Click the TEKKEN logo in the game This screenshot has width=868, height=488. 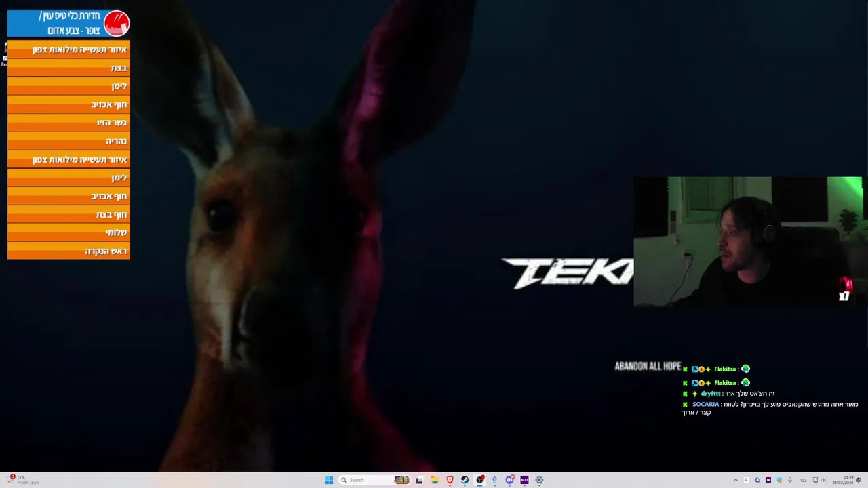[x=567, y=273]
